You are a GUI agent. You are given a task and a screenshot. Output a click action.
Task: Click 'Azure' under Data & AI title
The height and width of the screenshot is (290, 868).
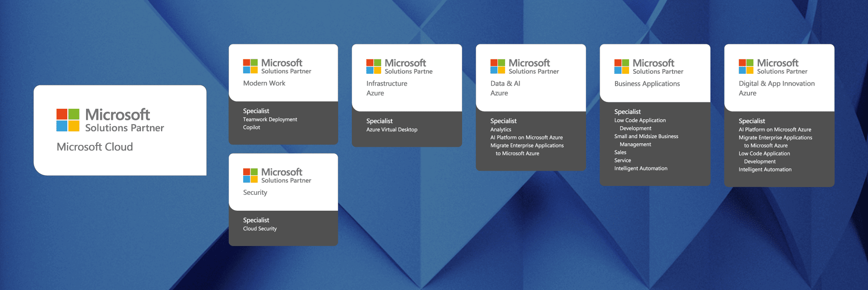click(499, 93)
